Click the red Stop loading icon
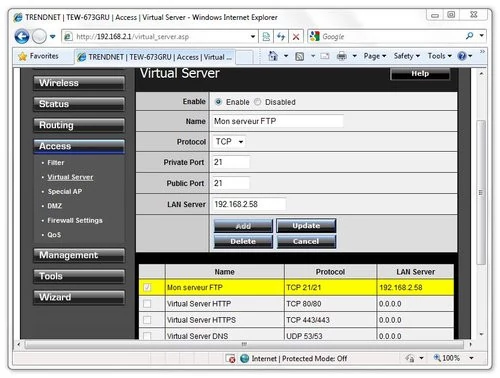This screenshot has width=500, height=378. (296, 37)
